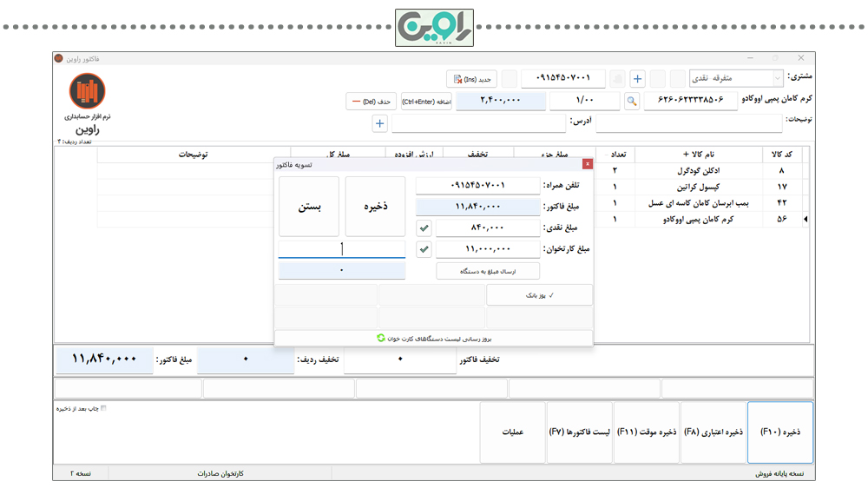
Task: Click the New (Ins) invoice button
Action: tap(471, 79)
